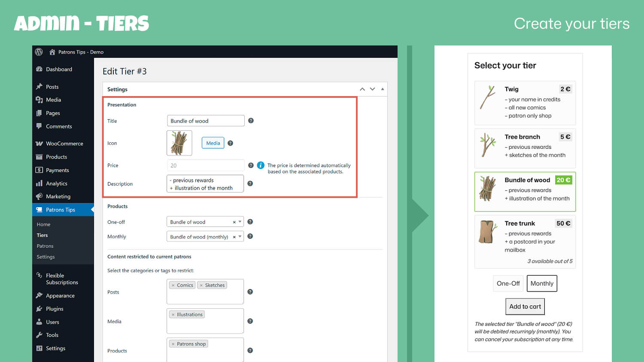Screen dimensions: 644x362
Task: Click the Appearance brush icon
Action: tap(39, 295)
